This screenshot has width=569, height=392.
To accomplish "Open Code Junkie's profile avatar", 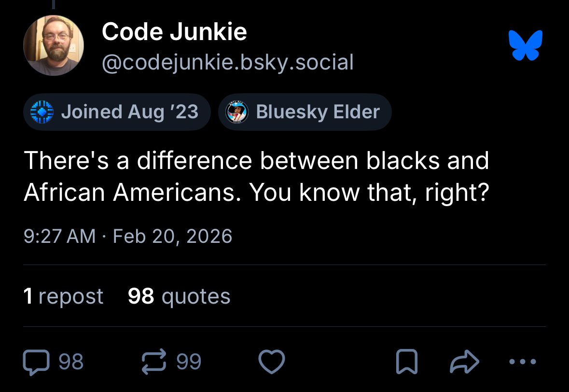I will [x=54, y=45].
